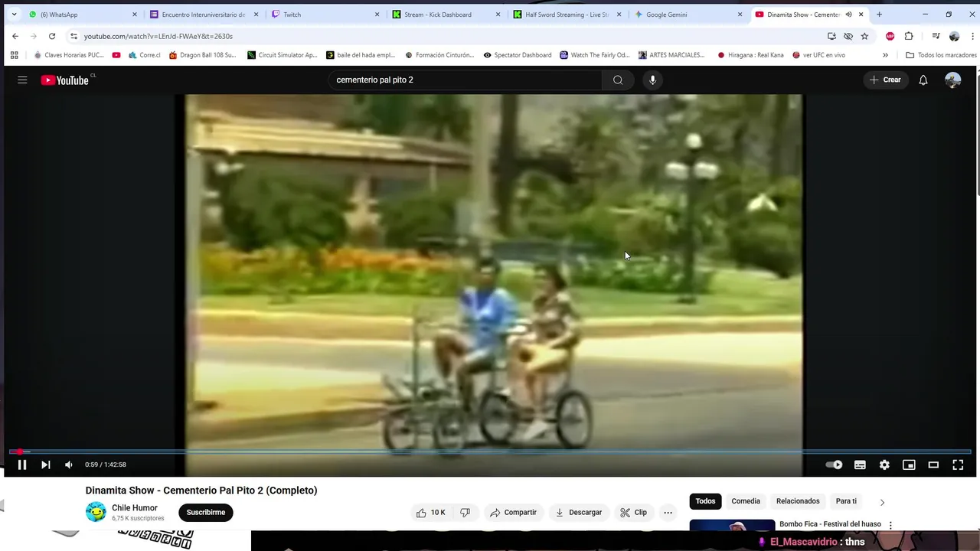The width and height of the screenshot is (980, 551).
Task: Start voice search with microphone icon
Action: (652, 80)
